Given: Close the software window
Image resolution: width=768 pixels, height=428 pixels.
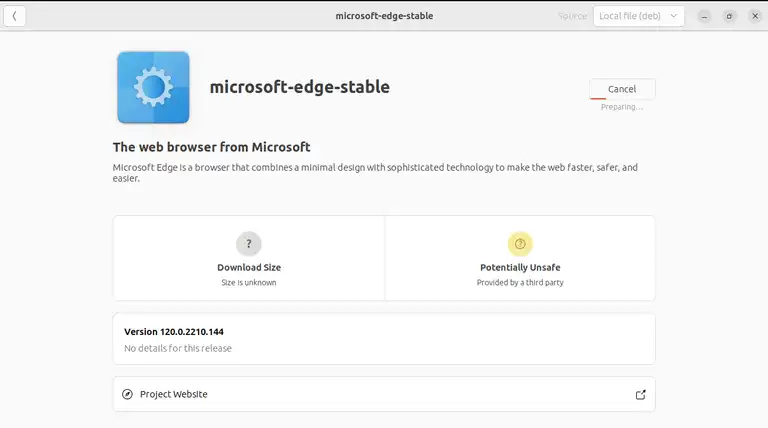Looking at the screenshot, I should click(755, 16).
